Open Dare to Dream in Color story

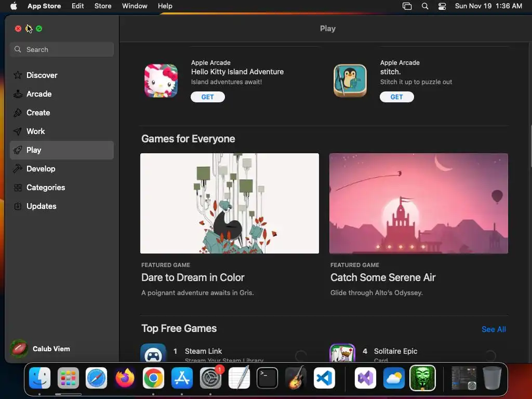(x=193, y=277)
